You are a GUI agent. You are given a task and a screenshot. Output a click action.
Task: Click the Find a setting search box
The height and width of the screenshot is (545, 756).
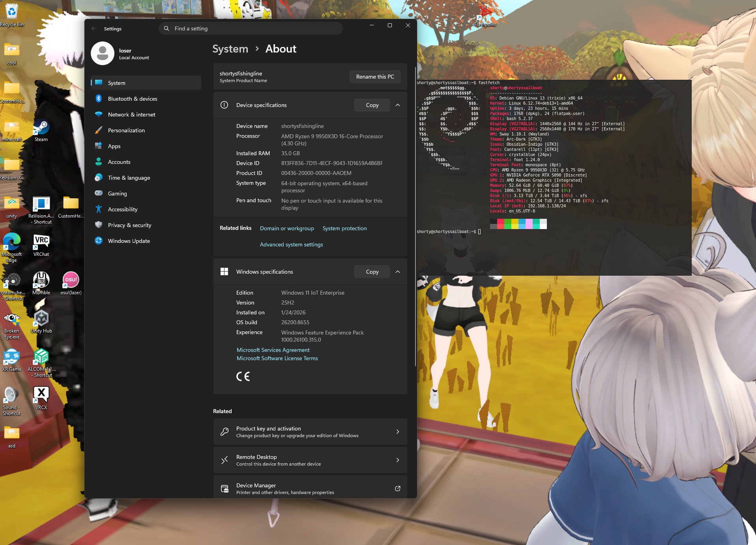pyautogui.click(x=251, y=28)
